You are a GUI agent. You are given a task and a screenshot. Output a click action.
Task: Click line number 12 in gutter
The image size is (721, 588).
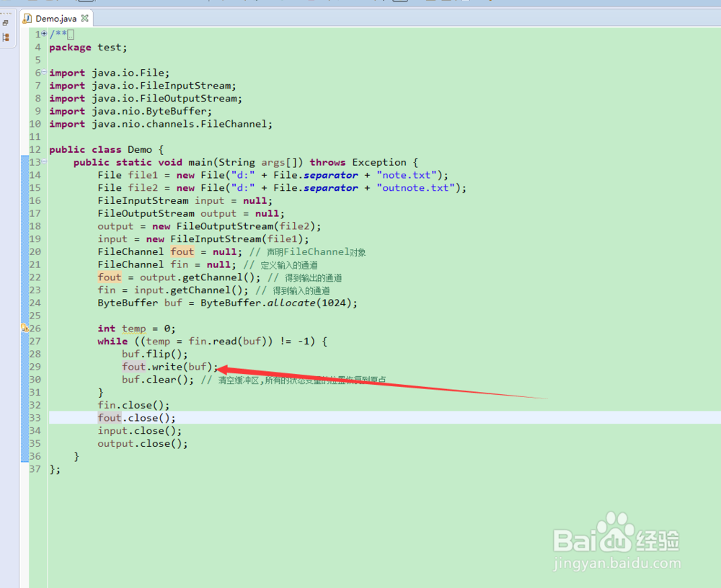click(x=35, y=150)
